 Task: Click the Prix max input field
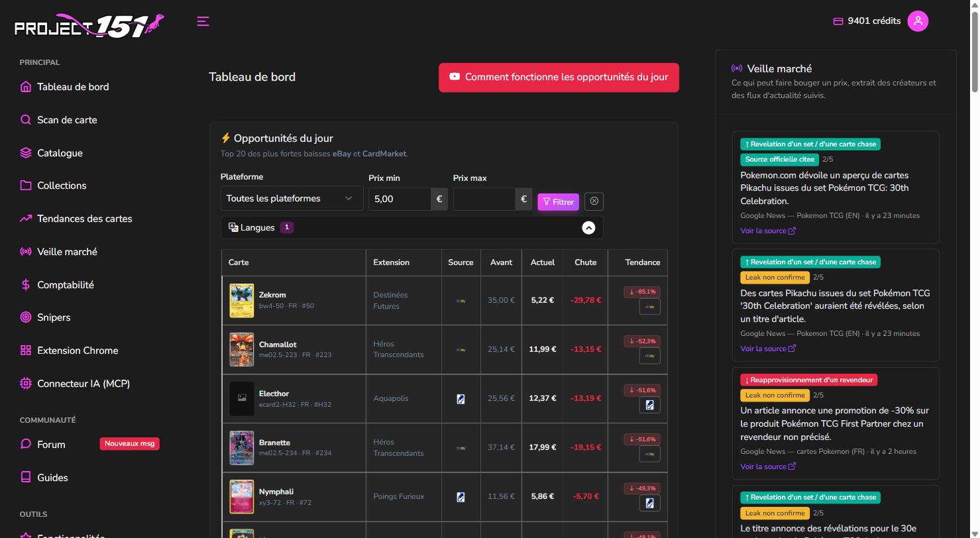point(484,199)
